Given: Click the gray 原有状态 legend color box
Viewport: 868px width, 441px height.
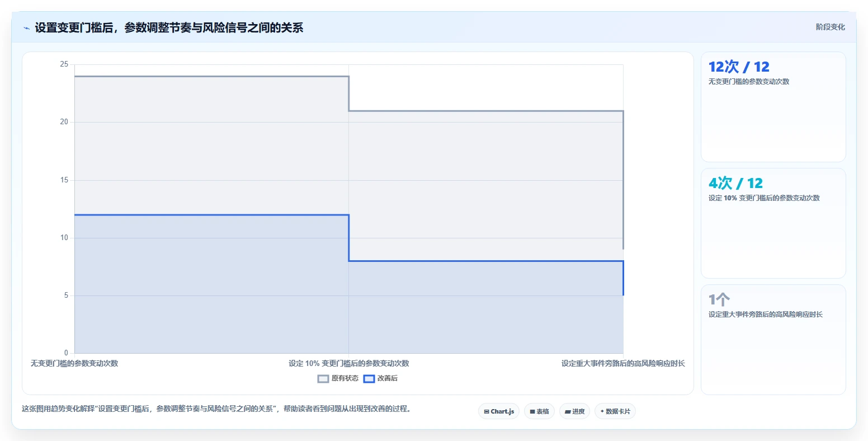Looking at the screenshot, I should (x=323, y=379).
